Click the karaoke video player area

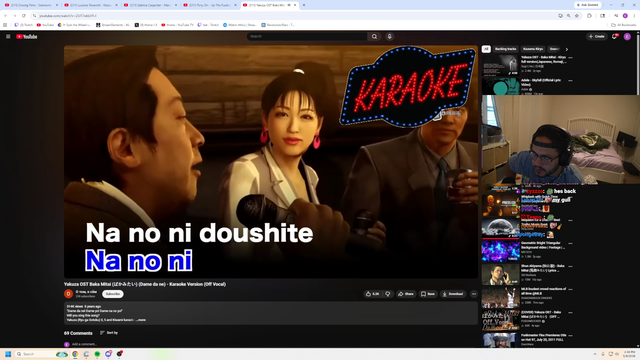coord(271,162)
